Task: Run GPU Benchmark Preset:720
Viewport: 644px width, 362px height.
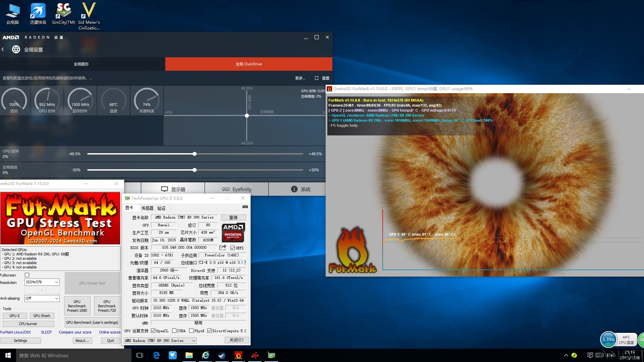Action: pyautogui.click(x=107, y=306)
